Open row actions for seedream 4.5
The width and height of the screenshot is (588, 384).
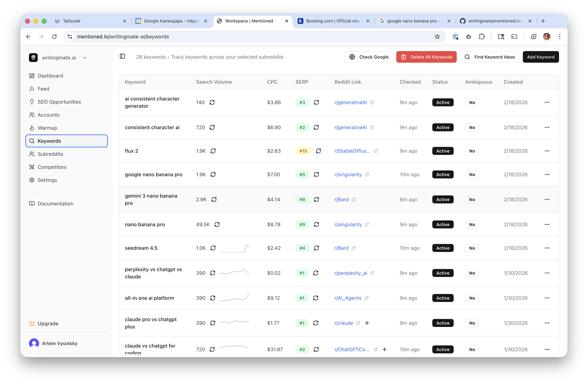pyautogui.click(x=547, y=248)
